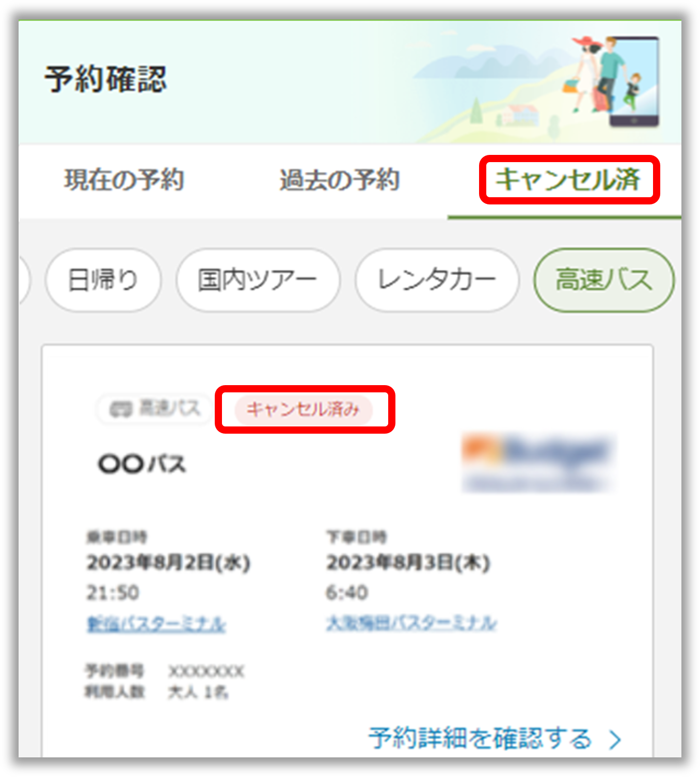Click the boarding date 2023年8月2日(水)
Image resolution: width=700 pixels, height=777 pixels.
[168, 563]
